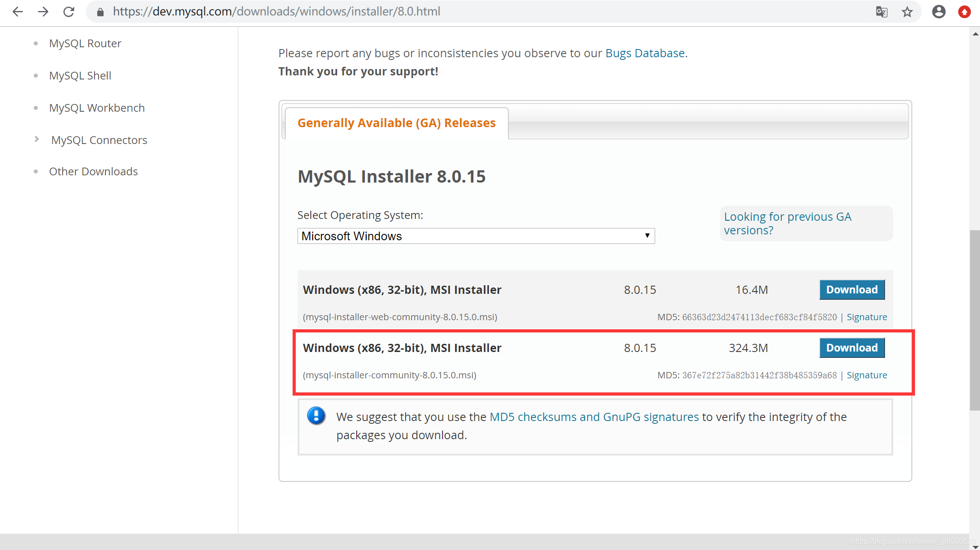Image resolution: width=980 pixels, height=550 pixels.
Task: Open the translate page icon
Action: pos(881,12)
